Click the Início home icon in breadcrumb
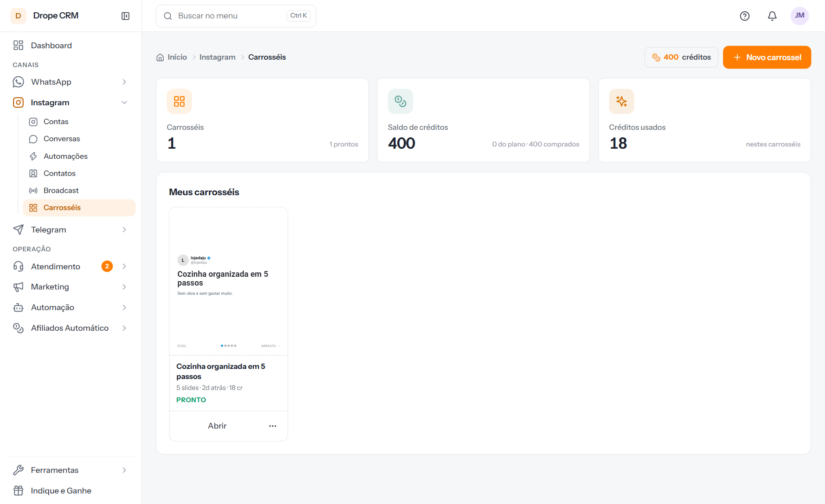 (x=160, y=57)
